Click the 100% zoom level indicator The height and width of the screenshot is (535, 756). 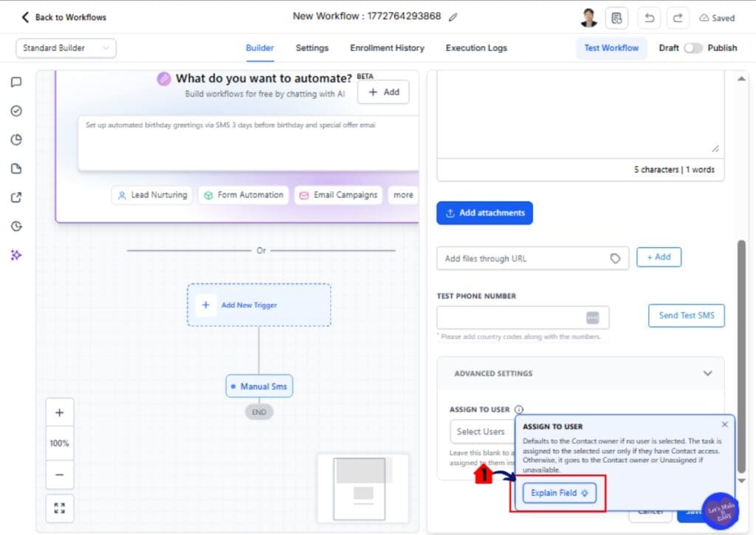(60, 443)
